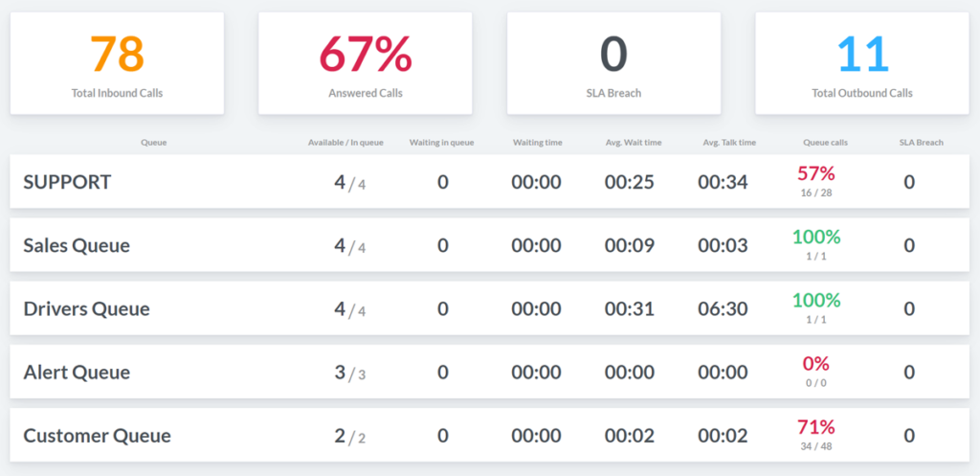980x476 pixels.
Task: Sort by Avg. Wait time header
Action: [634, 143]
